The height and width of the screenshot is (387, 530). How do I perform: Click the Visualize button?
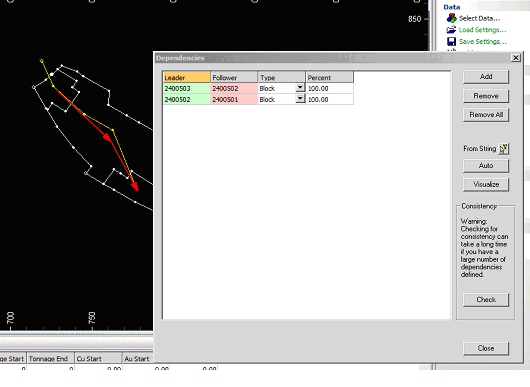(486, 185)
